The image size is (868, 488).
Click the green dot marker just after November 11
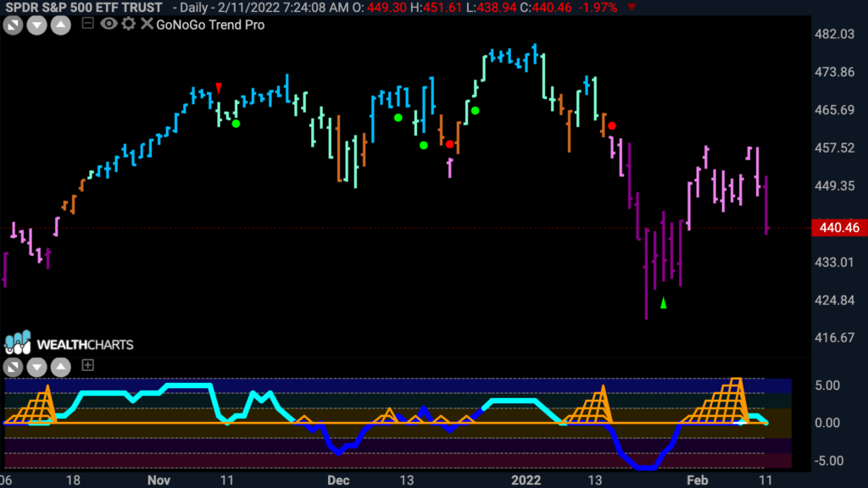236,124
